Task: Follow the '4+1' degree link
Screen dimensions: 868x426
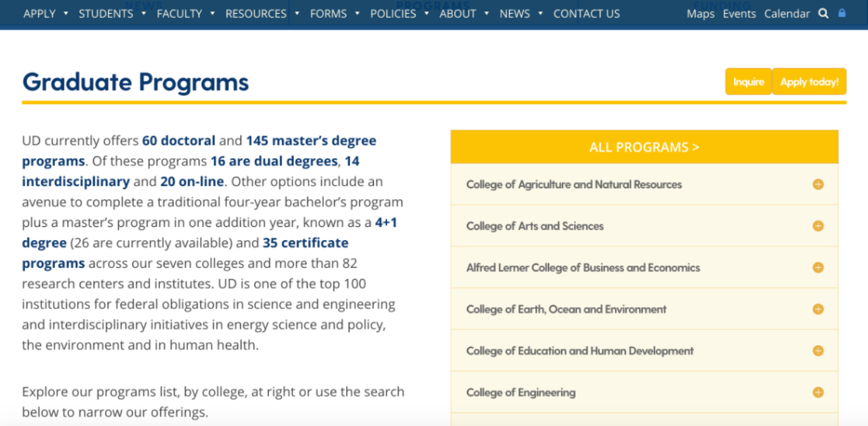Action: tap(386, 222)
